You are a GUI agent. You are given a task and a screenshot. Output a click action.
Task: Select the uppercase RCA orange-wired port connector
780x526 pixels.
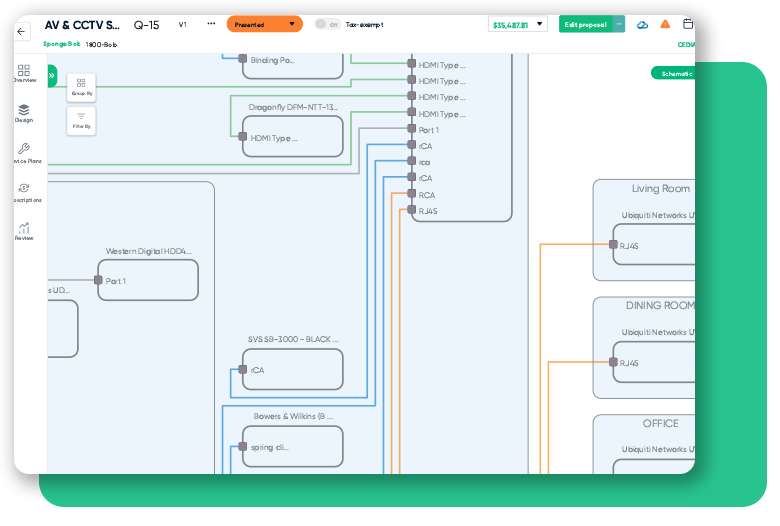coord(412,193)
